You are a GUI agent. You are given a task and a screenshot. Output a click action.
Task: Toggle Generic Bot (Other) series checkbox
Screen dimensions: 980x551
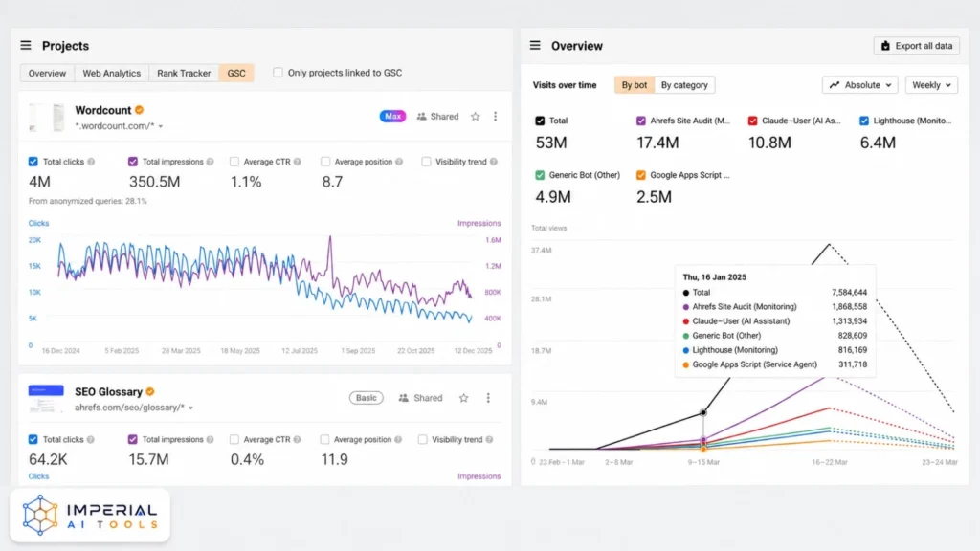(540, 175)
